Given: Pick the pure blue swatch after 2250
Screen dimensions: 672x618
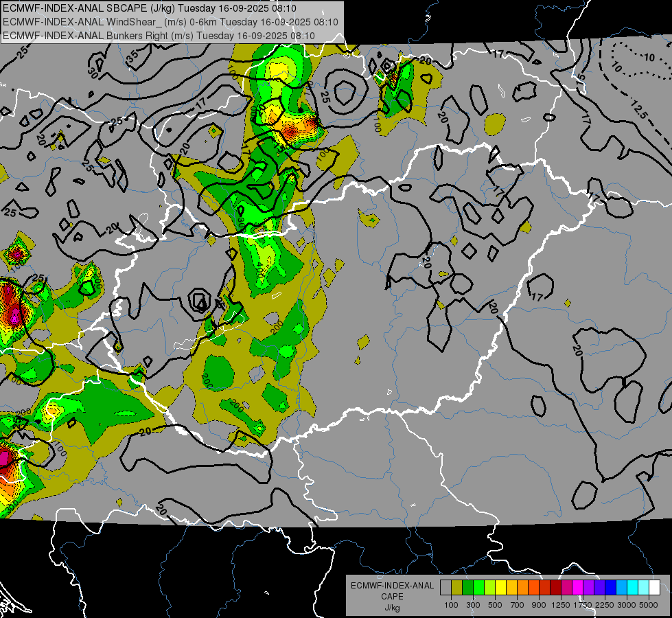Looking at the screenshot, I should [x=611, y=588].
